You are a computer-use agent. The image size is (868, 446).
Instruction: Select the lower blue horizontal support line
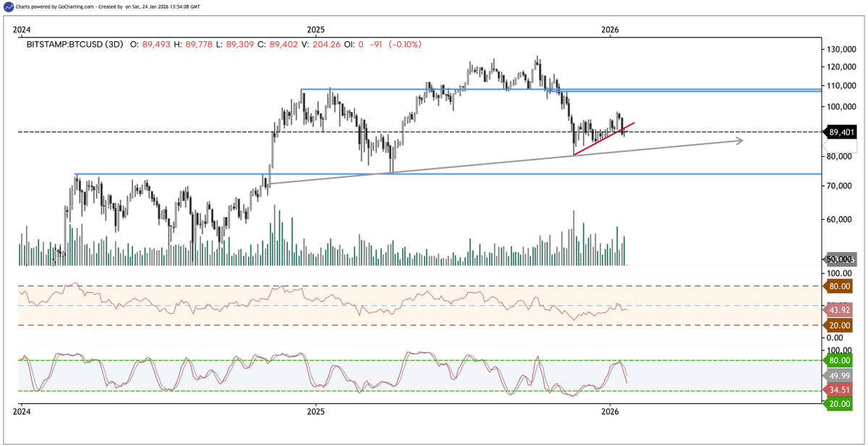448,174
